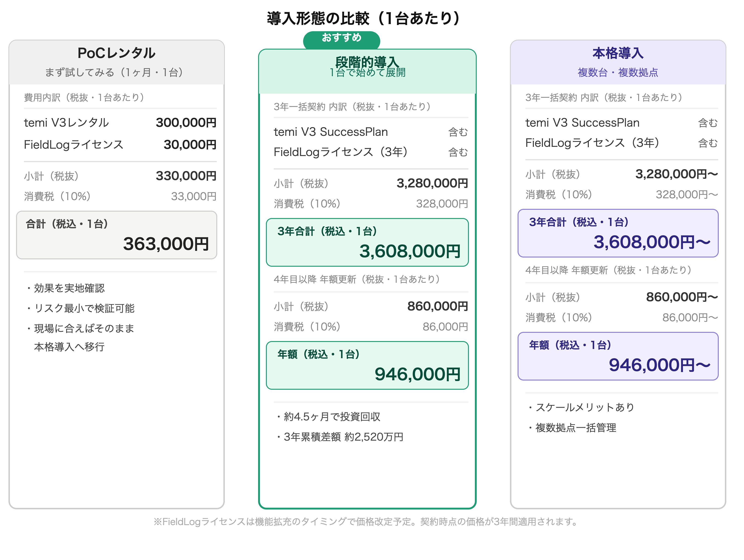The image size is (744, 560).
Task: Click 860,000円 subtotal in 段階的導入
Action: click(438, 306)
